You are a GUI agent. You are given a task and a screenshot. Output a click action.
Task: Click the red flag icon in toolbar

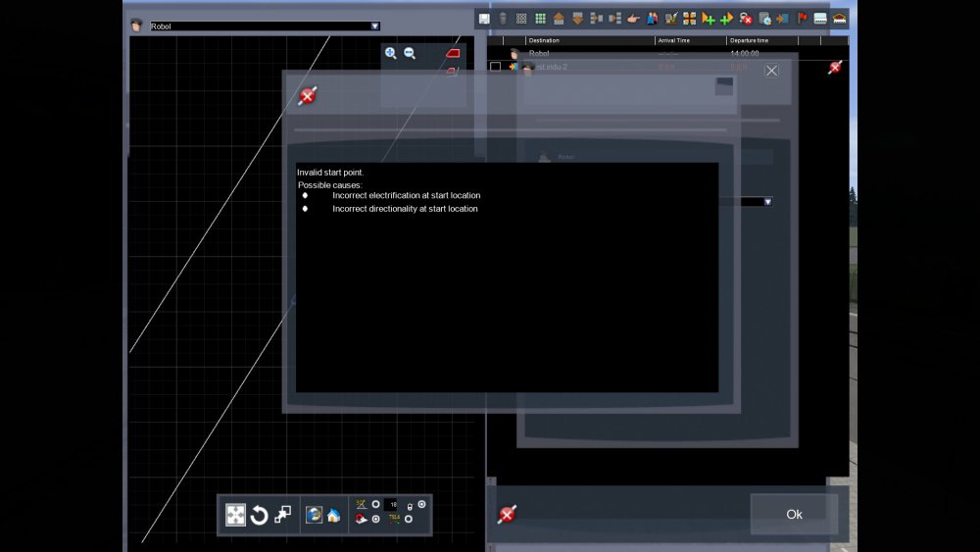tap(802, 19)
